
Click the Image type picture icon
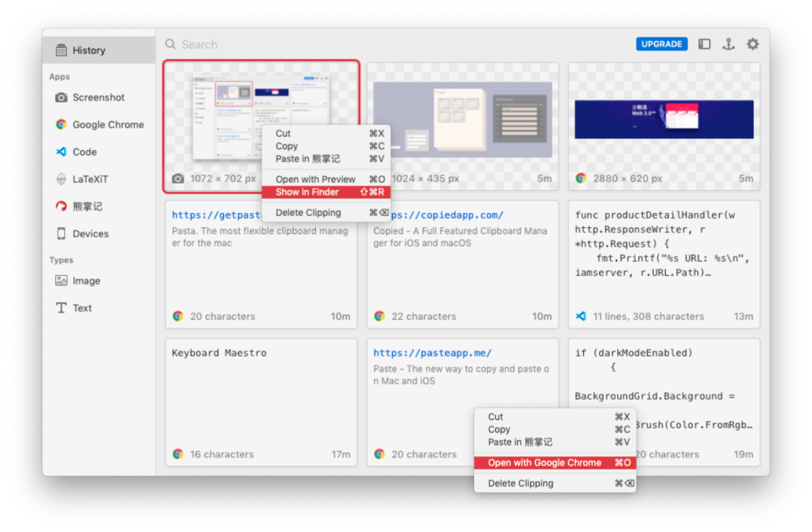pyautogui.click(x=61, y=281)
